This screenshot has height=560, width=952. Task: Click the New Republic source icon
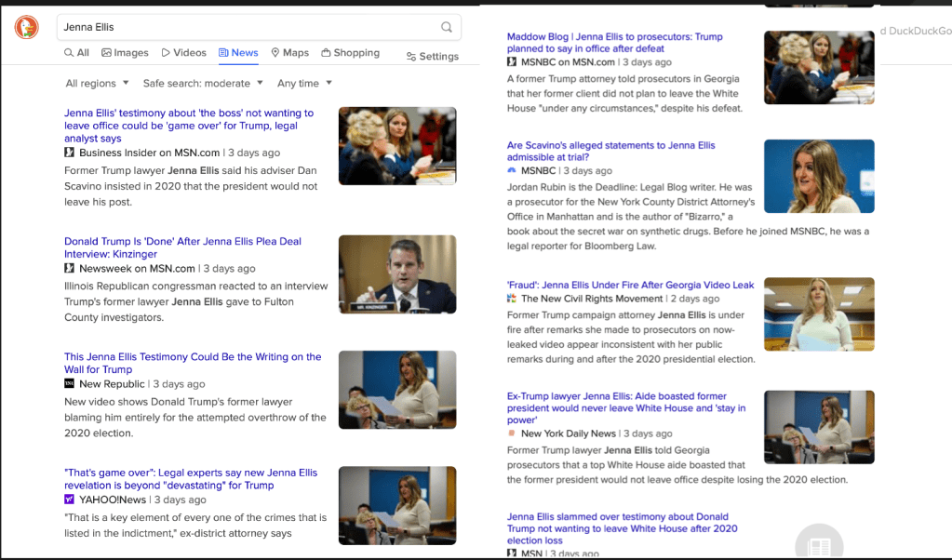tap(69, 384)
